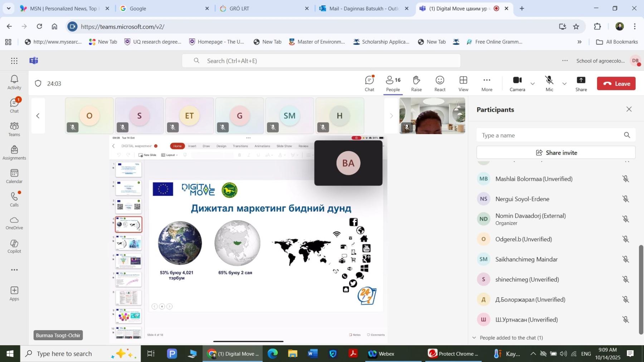Open the Calendar app in sidebar

pos(14,176)
